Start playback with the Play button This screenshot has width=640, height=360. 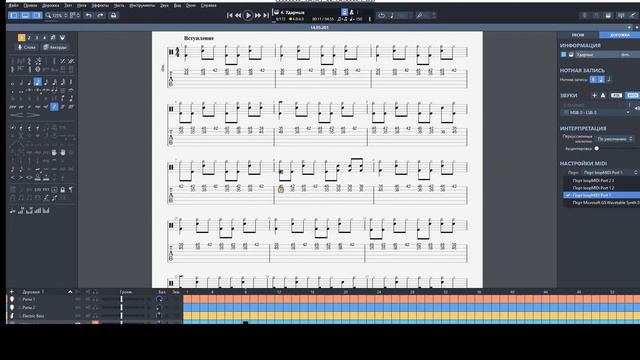pyautogui.click(x=248, y=16)
